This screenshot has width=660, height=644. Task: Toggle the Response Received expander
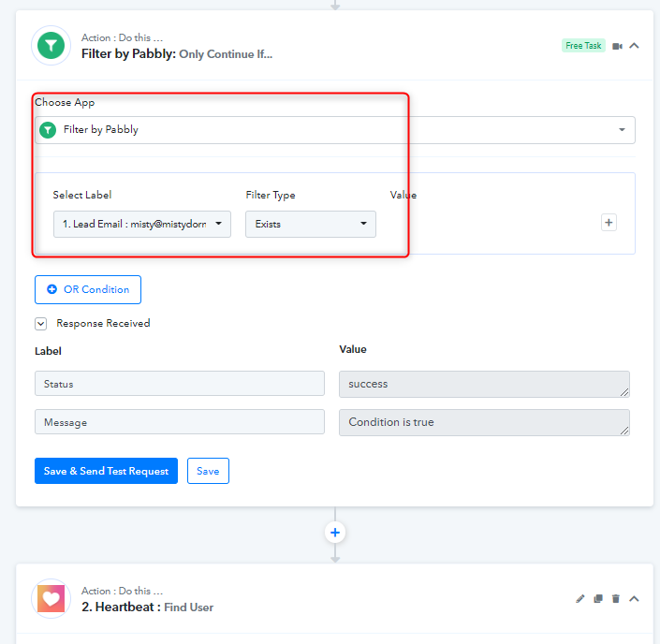click(41, 324)
